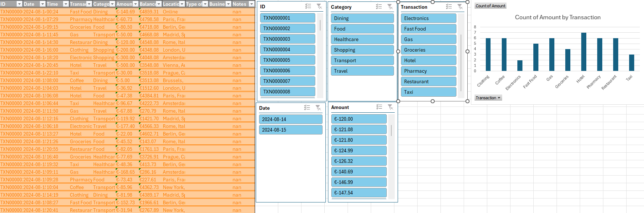Toggle multi-select in the Category slicer
The image size is (644, 213).
[x=379, y=7]
